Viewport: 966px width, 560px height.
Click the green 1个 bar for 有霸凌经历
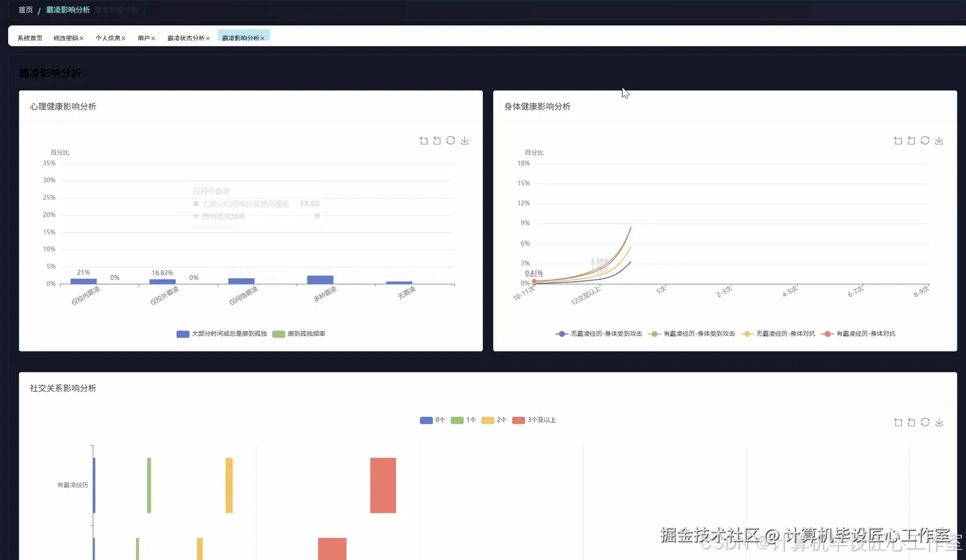point(149,485)
